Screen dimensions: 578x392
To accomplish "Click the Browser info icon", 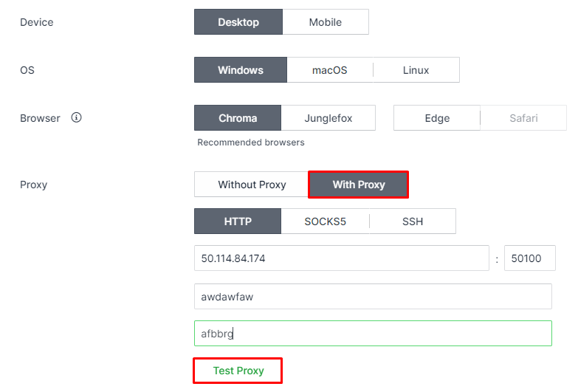I will (x=76, y=117).
